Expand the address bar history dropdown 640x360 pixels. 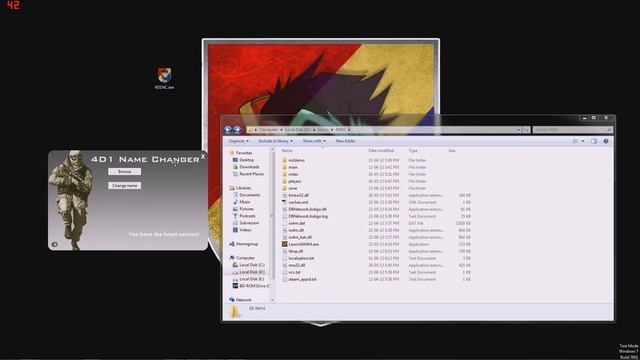click(x=518, y=130)
